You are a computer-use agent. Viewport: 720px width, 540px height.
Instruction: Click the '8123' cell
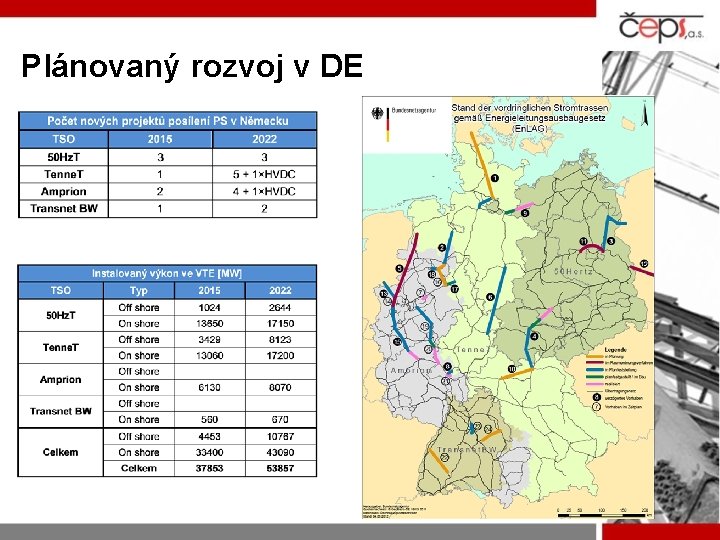coord(280,340)
